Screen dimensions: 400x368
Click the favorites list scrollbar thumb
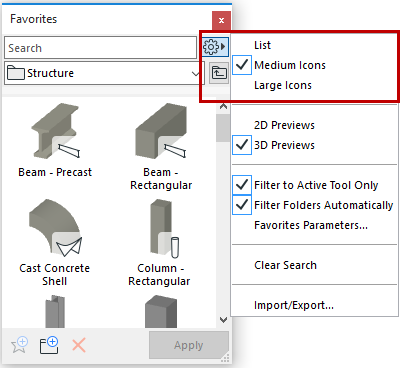223,128
